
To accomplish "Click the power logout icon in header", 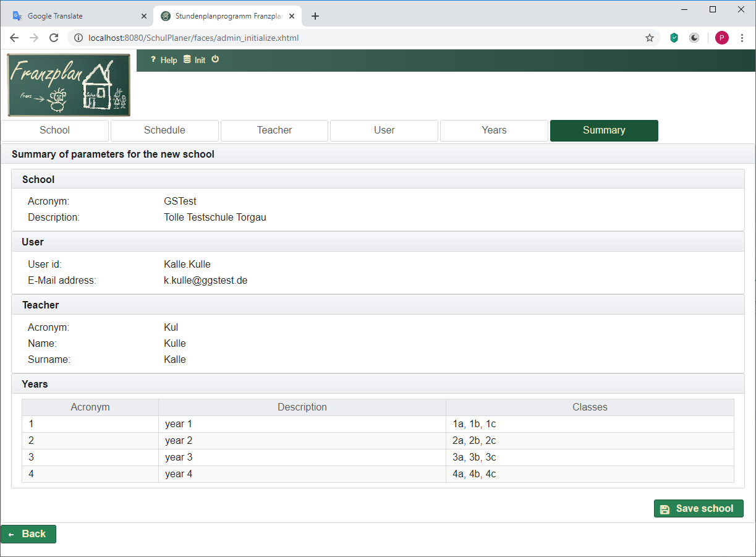I will [215, 59].
